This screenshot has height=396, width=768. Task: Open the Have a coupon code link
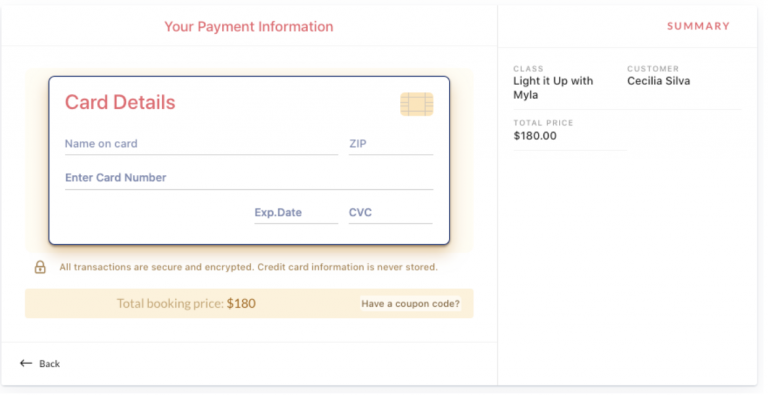pos(410,303)
